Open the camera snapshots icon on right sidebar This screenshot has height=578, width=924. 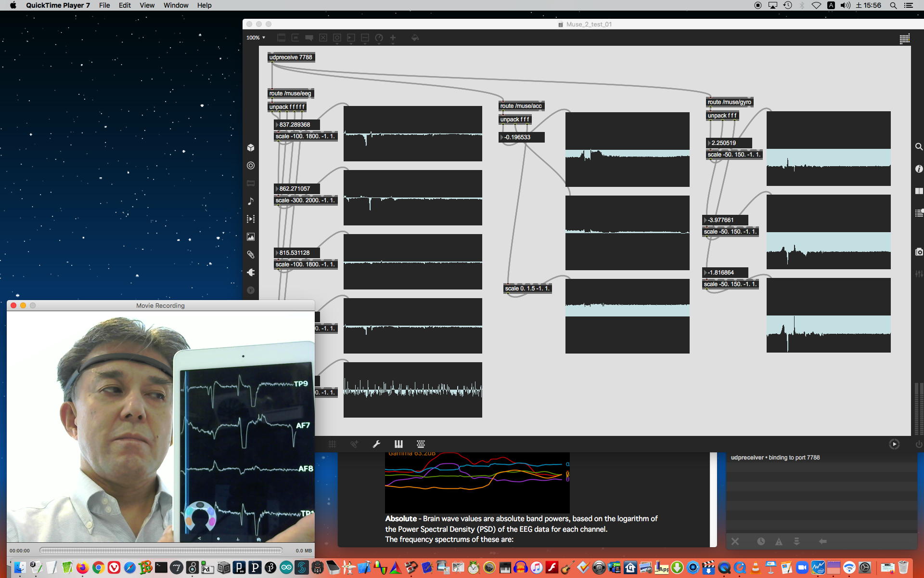[919, 252]
